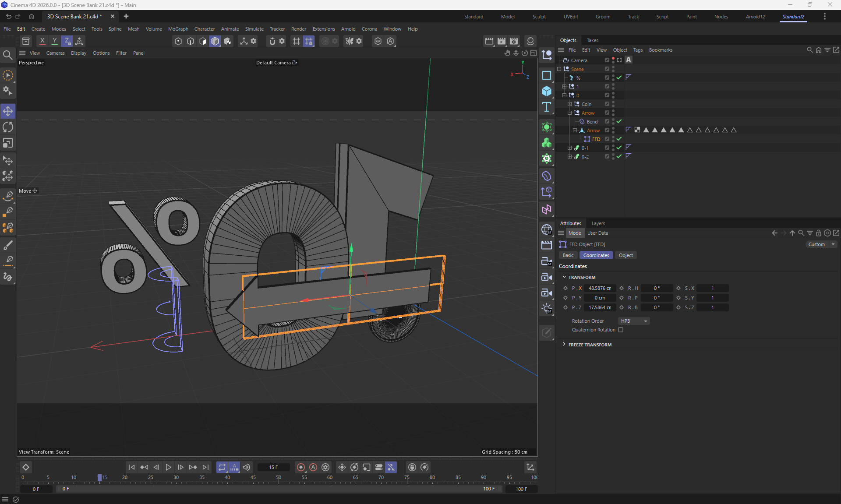Toggle the Y axis lock icon

coord(54,41)
